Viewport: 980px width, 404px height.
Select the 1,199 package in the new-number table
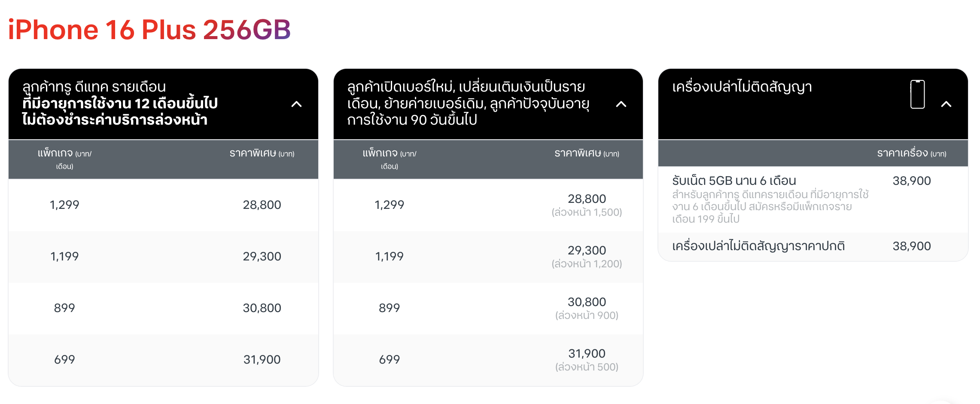(x=389, y=257)
